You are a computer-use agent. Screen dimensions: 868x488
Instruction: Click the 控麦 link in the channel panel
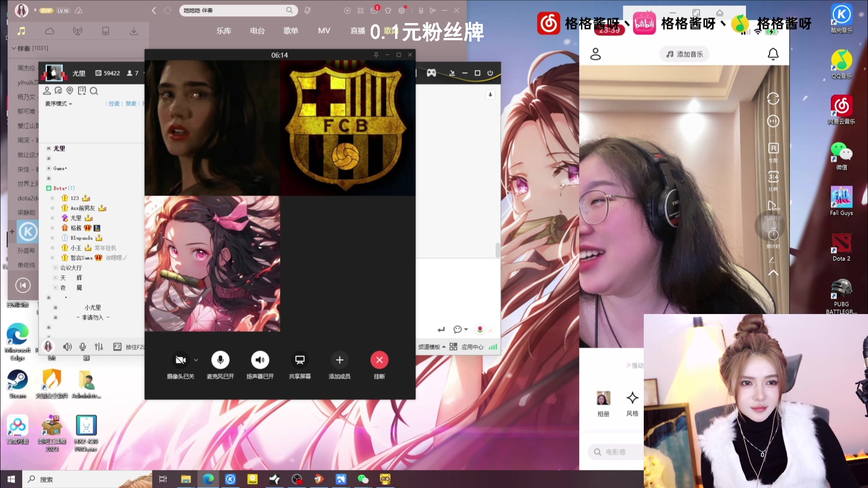pos(114,103)
